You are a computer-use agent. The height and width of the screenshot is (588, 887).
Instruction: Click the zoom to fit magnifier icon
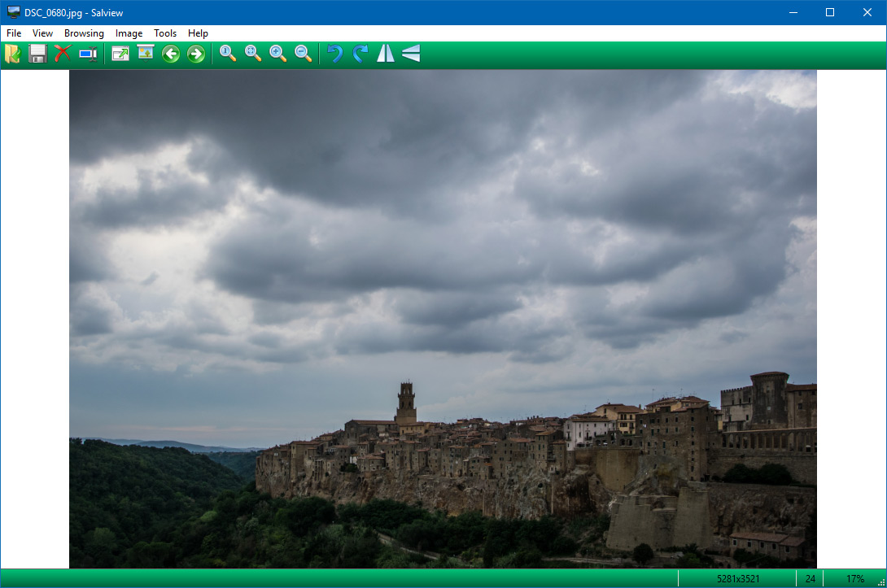pos(253,54)
